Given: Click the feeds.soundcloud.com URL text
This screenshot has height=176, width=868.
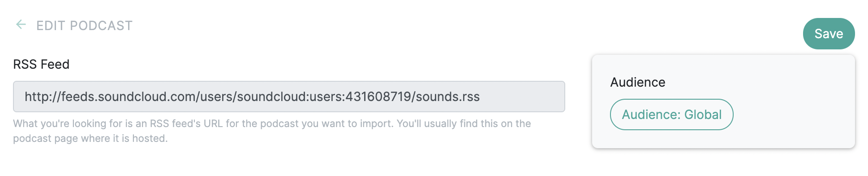Looking at the screenshot, I should point(252,97).
